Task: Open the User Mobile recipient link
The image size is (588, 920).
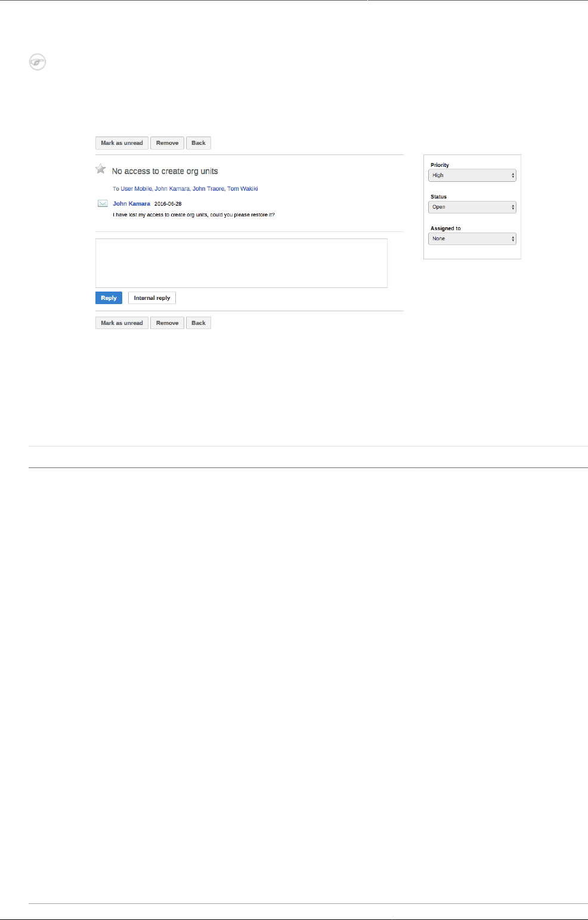Action: tap(136, 188)
